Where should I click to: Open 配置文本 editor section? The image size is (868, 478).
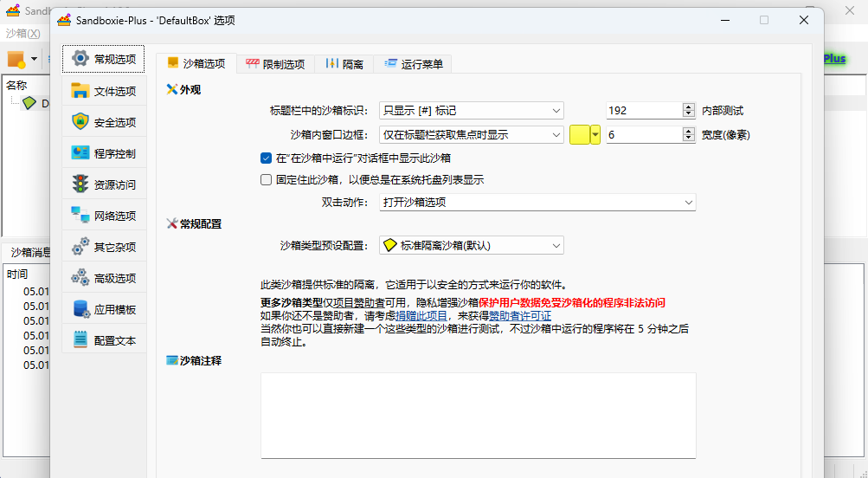coord(104,340)
